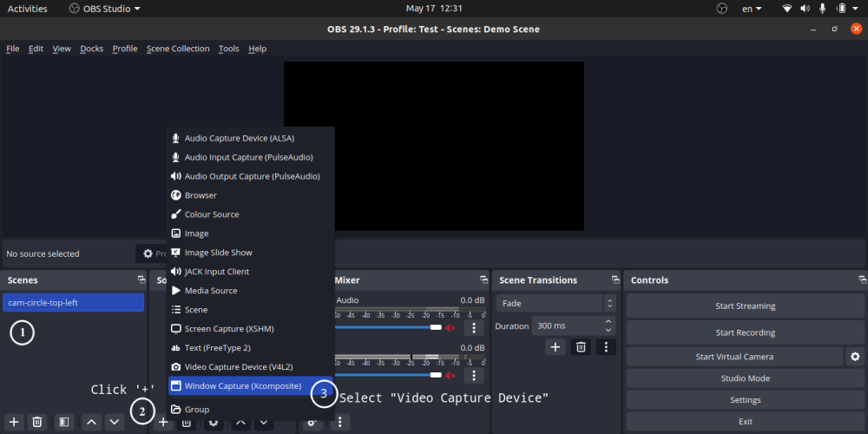Choose JACK Input Client from the menu
This screenshot has height=434, width=868.
coord(251,272)
